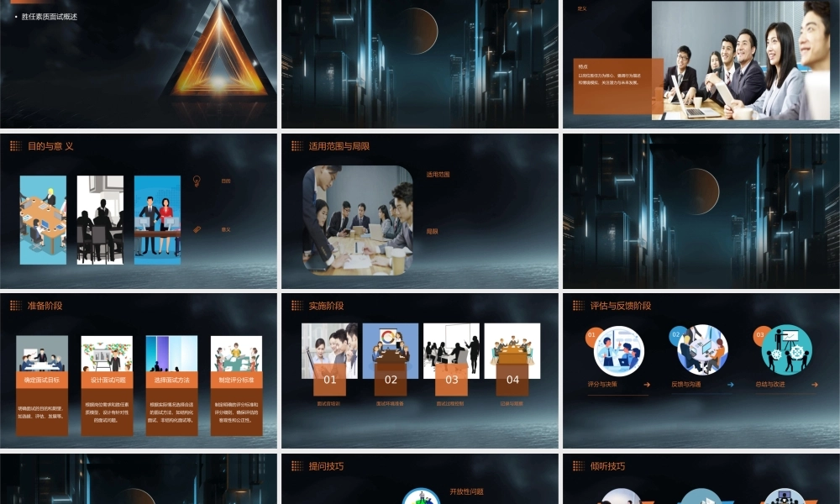
Task: Select the rounded meeting photo in 适用范围与局限
Action: pyautogui.click(x=357, y=220)
